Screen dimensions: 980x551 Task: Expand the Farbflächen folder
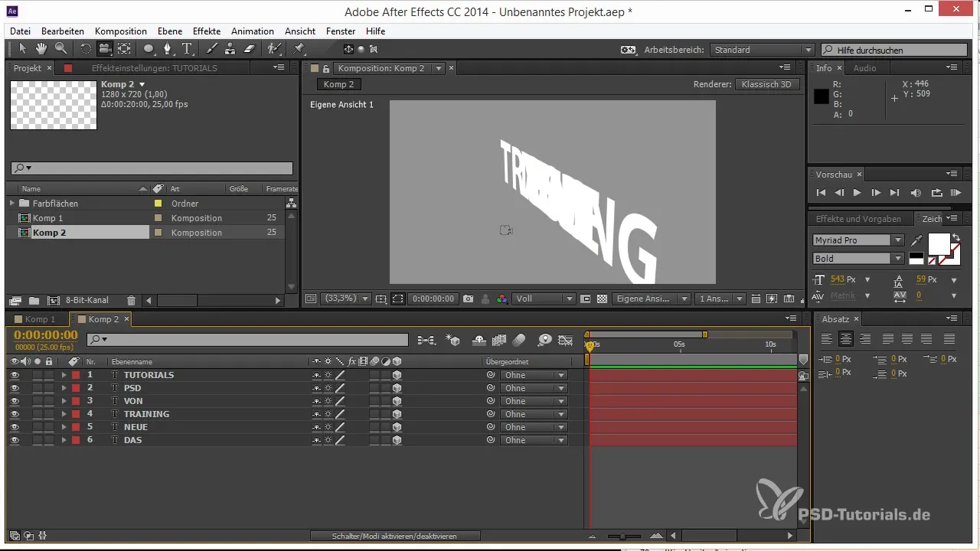pyautogui.click(x=12, y=204)
